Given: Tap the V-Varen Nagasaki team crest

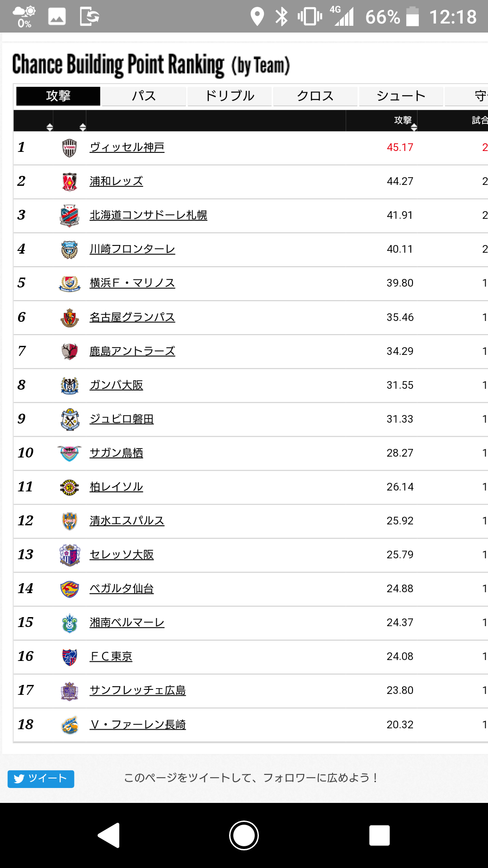Looking at the screenshot, I should click(x=69, y=725).
